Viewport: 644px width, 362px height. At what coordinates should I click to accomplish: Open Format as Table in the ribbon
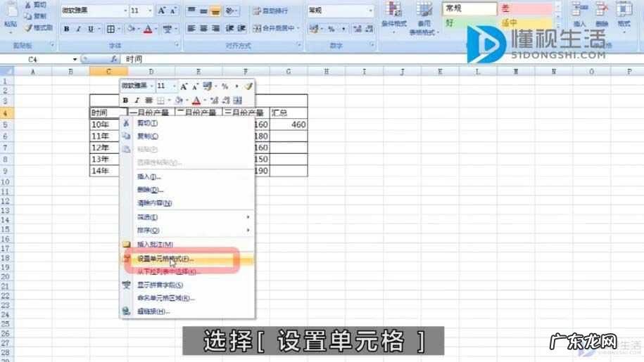coord(424,18)
